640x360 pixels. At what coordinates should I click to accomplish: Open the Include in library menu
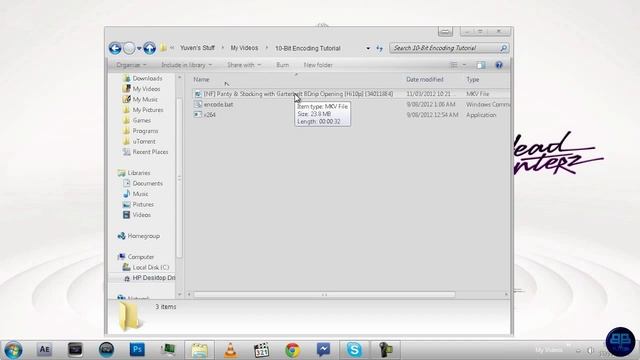click(x=187, y=65)
